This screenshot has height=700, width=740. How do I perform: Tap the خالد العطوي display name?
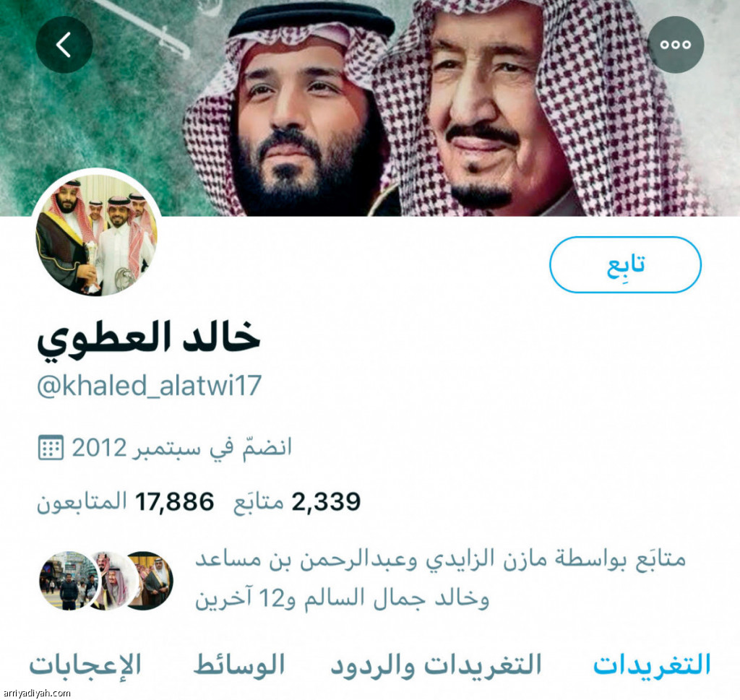click(x=149, y=339)
